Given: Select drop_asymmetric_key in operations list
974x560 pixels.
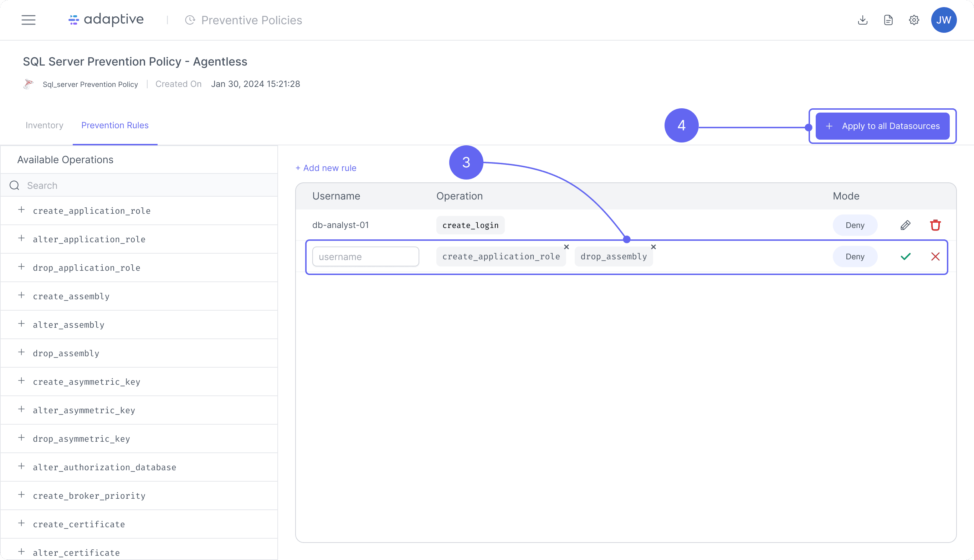Looking at the screenshot, I should click(81, 439).
